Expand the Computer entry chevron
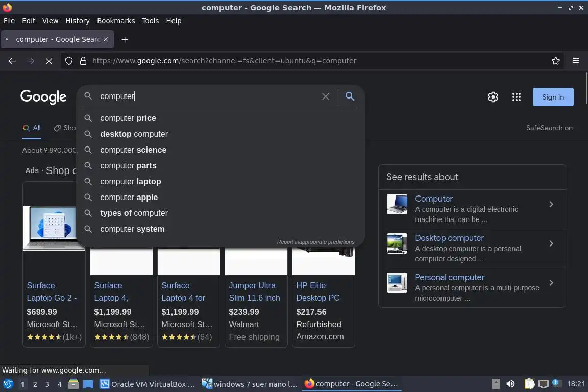Screen dimensions: 588x392 [551, 205]
